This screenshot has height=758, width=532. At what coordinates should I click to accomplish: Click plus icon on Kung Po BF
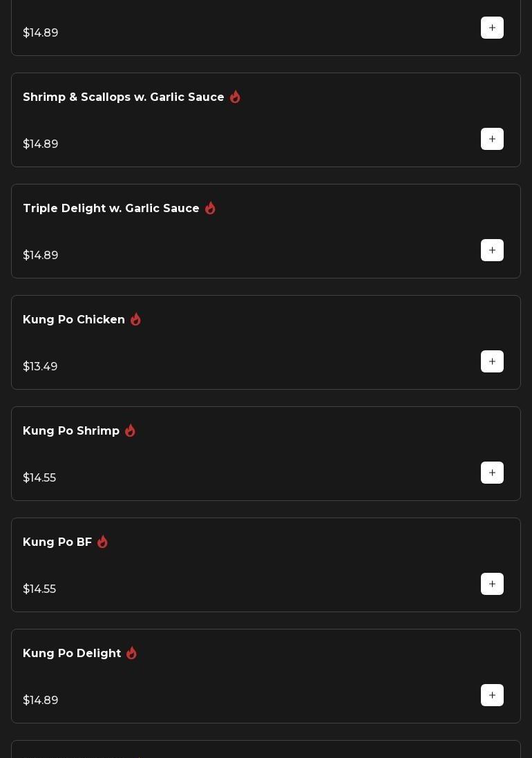tap(492, 584)
